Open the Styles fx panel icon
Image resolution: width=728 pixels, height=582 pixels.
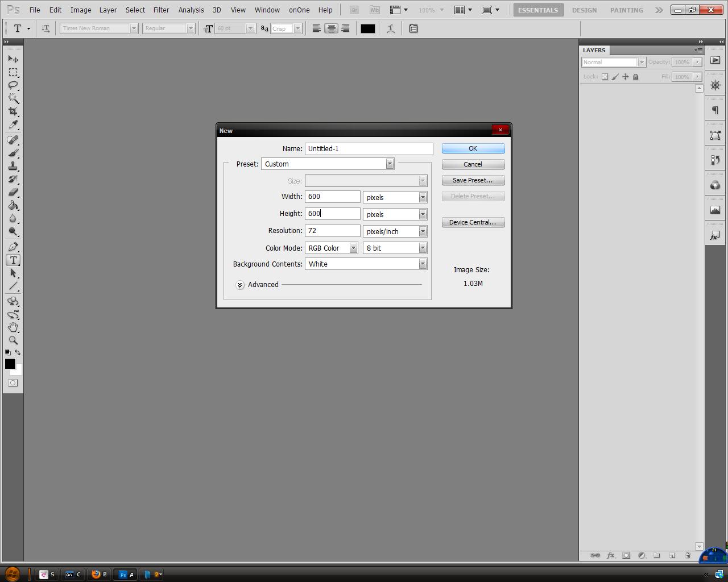pos(715,235)
